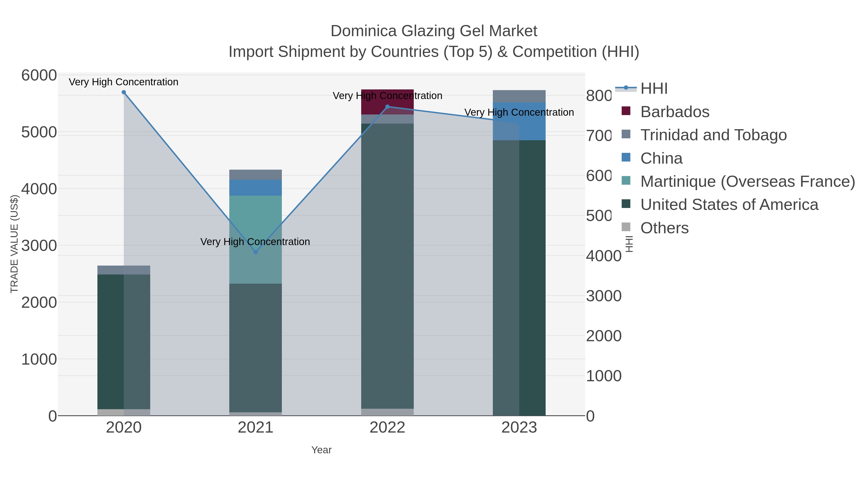Click the HHI line marker icon in legend
Viewport: 868px width, 488px height.
click(x=626, y=88)
